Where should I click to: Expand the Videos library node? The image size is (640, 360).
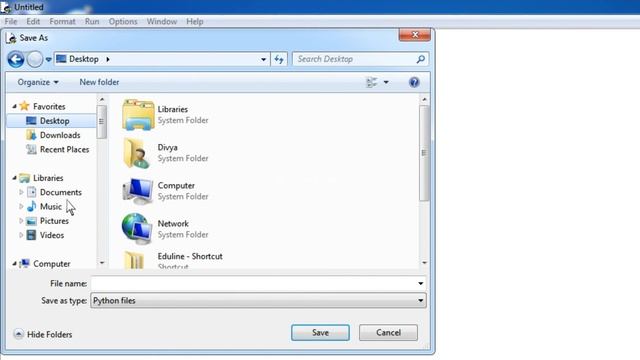pos(21,235)
